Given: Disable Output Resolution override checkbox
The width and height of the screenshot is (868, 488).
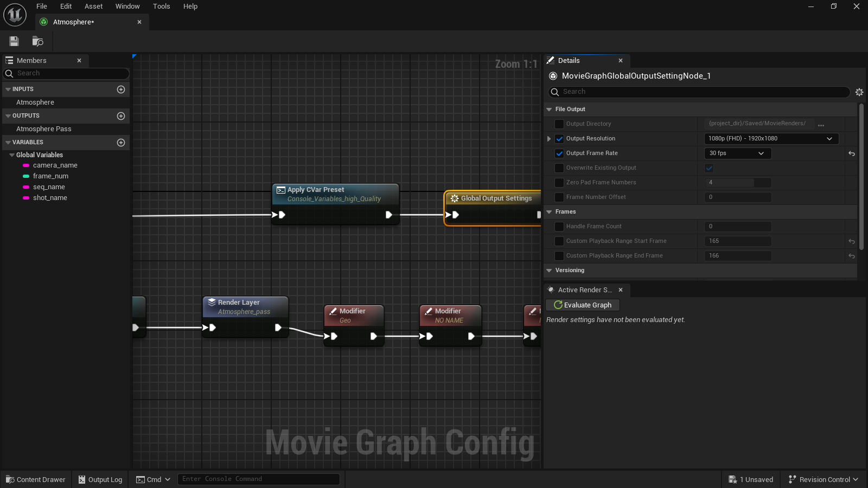Looking at the screenshot, I should point(559,139).
